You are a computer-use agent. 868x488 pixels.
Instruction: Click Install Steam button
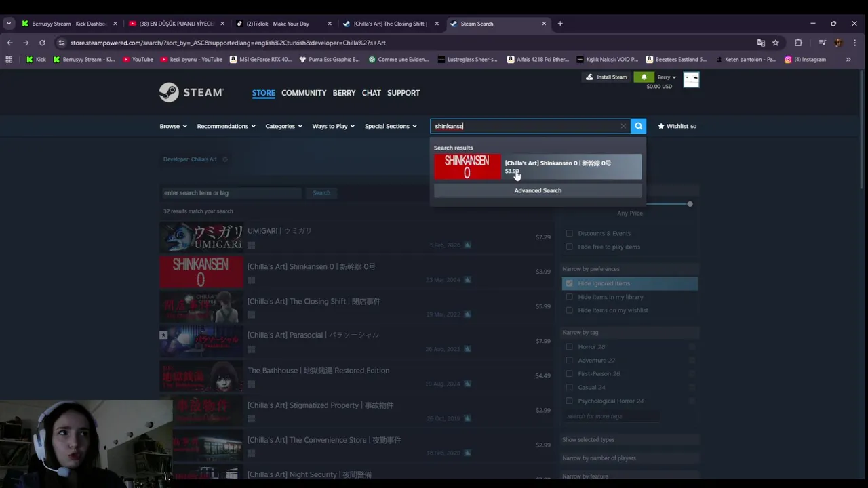point(606,77)
